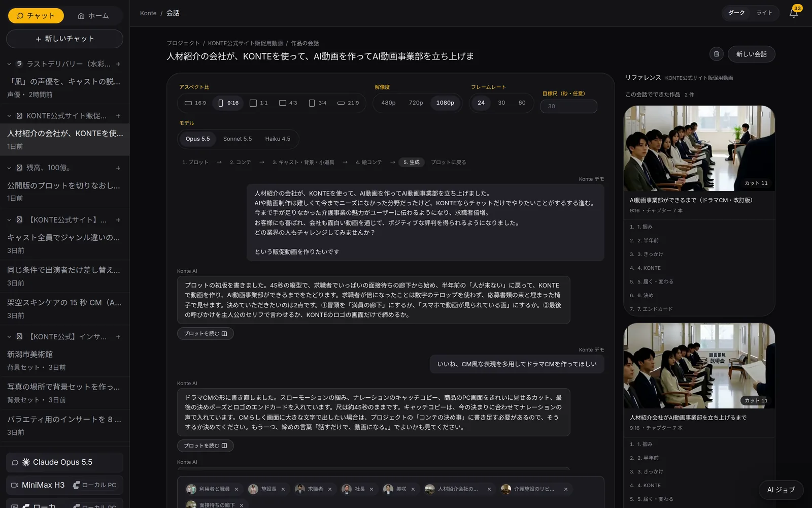Image resolution: width=812 pixels, height=508 pixels.
Task: Remove the 人材紹介会社の… chip
Action: (x=489, y=489)
